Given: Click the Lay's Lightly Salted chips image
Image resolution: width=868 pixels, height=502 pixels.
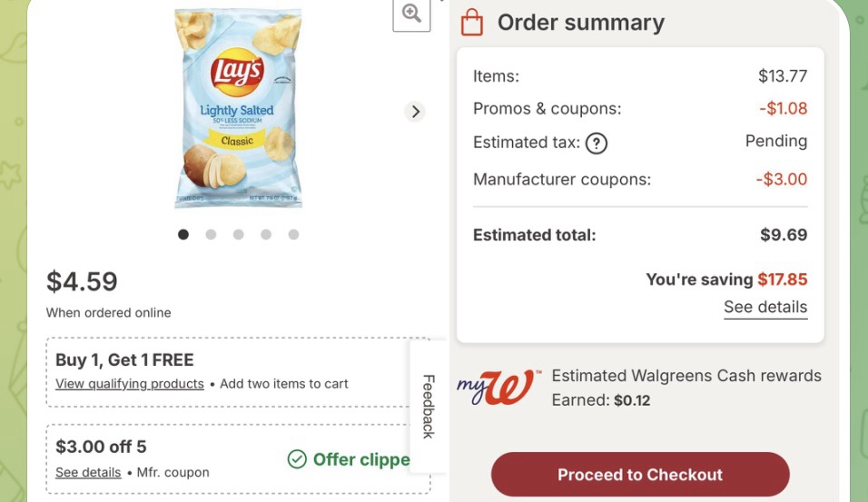Looking at the screenshot, I should pyautogui.click(x=238, y=109).
